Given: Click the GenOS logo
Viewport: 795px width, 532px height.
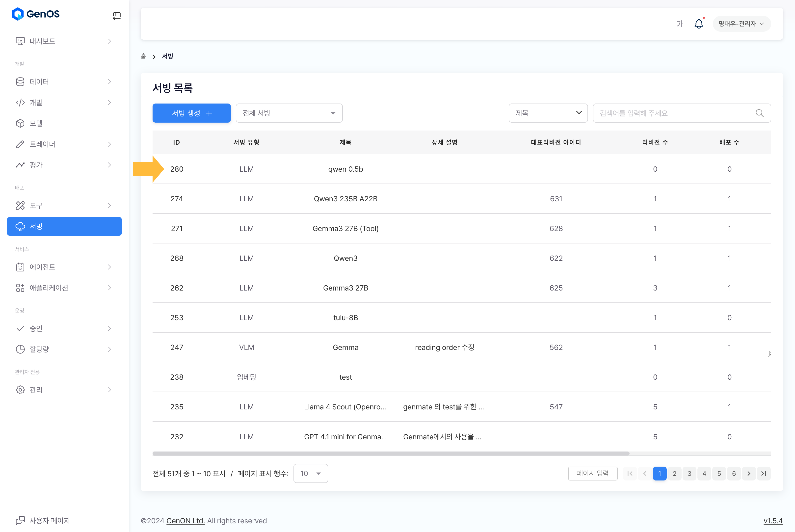Looking at the screenshot, I should pos(36,14).
